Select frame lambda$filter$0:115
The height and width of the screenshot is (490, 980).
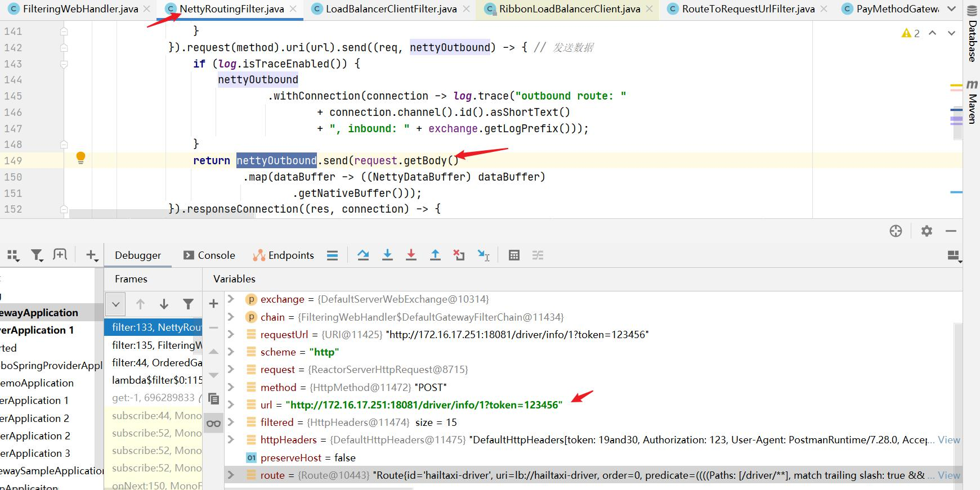tap(153, 380)
